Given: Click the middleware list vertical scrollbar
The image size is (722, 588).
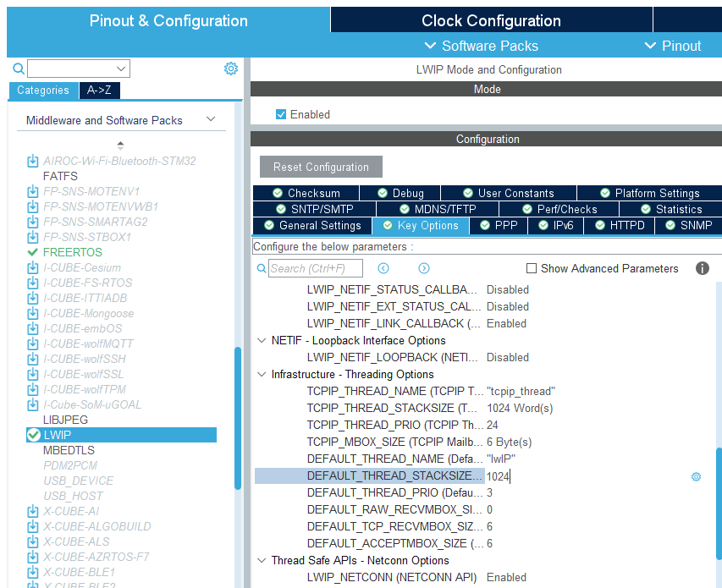Looking at the screenshot, I should coord(238,418).
